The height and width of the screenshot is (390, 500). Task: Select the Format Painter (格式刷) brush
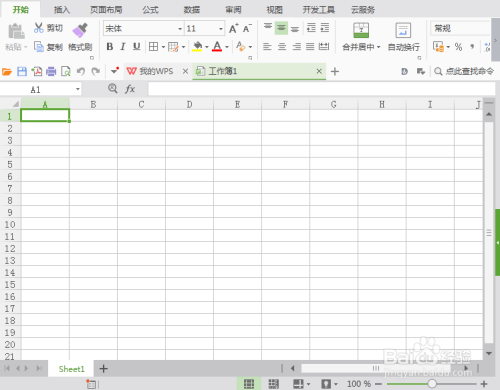(x=80, y=30)
